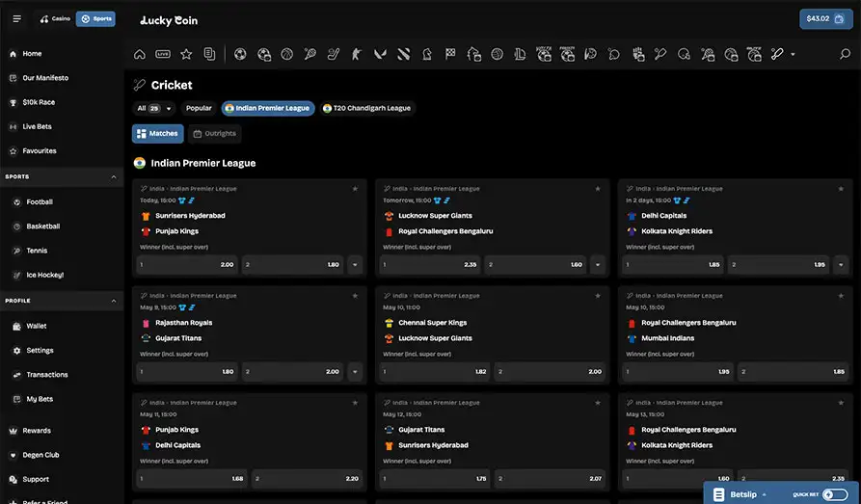This screenshot has height=504, width=861.
Task: Select the basketball icon in sports toolbar
Action: [x=286, y=54]
